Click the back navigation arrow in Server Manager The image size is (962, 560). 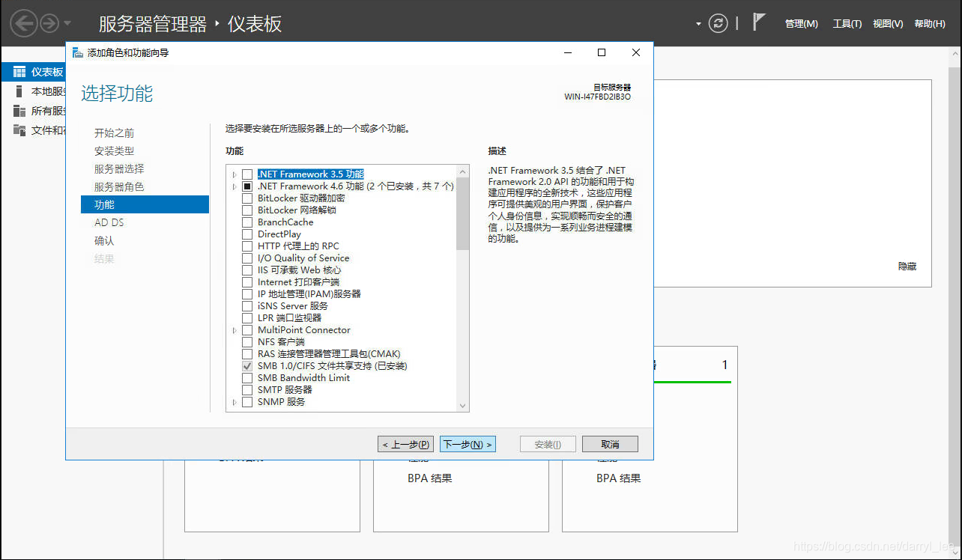(x=24, y=24)
